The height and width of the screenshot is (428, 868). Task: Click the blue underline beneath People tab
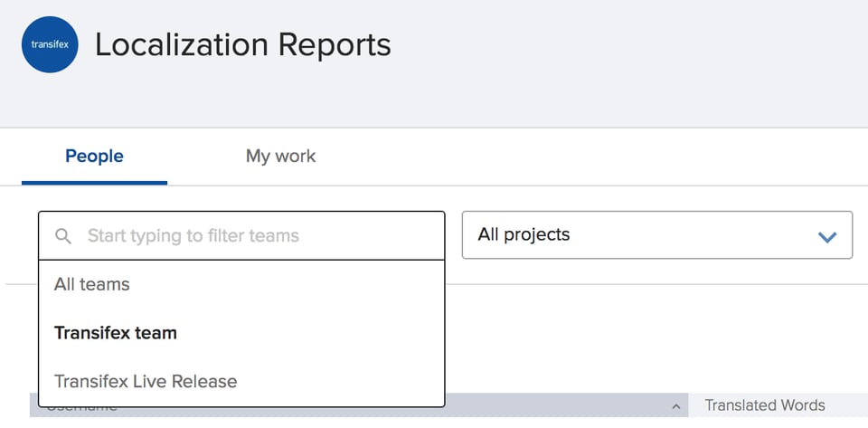tap(94, 182)
